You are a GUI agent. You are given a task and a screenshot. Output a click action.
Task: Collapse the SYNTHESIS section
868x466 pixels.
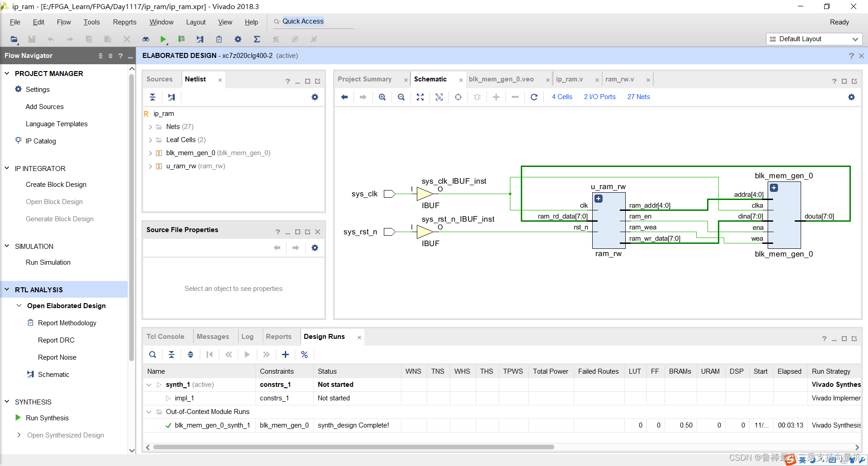click(x=7, y=402)
